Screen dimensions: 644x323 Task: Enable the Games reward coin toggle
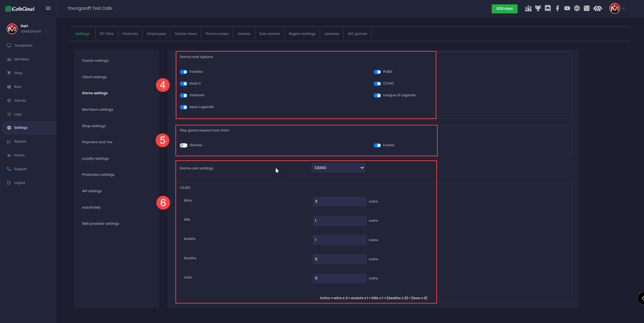point(183,145)
